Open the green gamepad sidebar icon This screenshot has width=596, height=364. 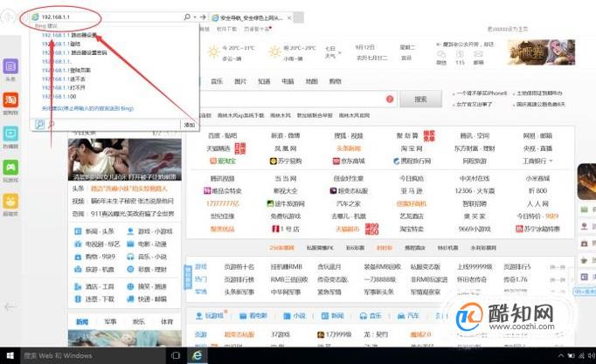(x=10, y=168)
